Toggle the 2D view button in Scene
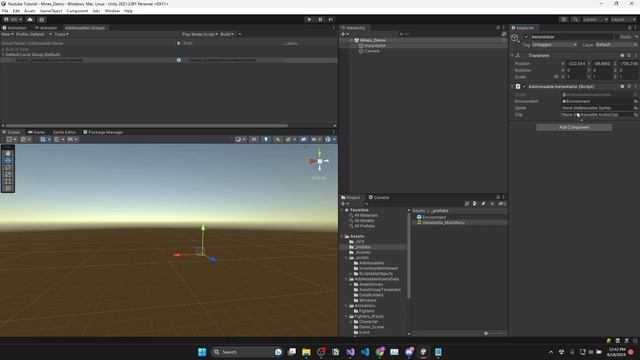The height and width of the screenshot is (360, 640). pos(254,139)
